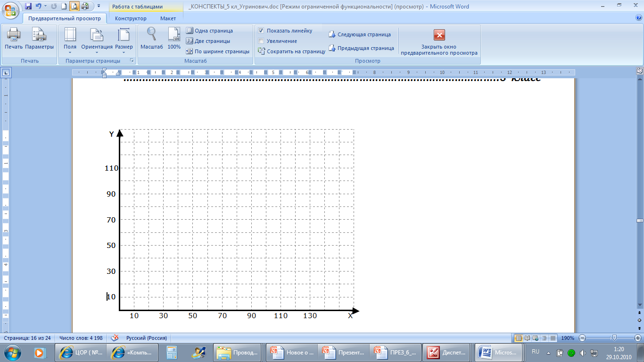Click the vertical scrollbar thumb
Image resolution: width=644 pixels, height=362 pixels.
640,221
